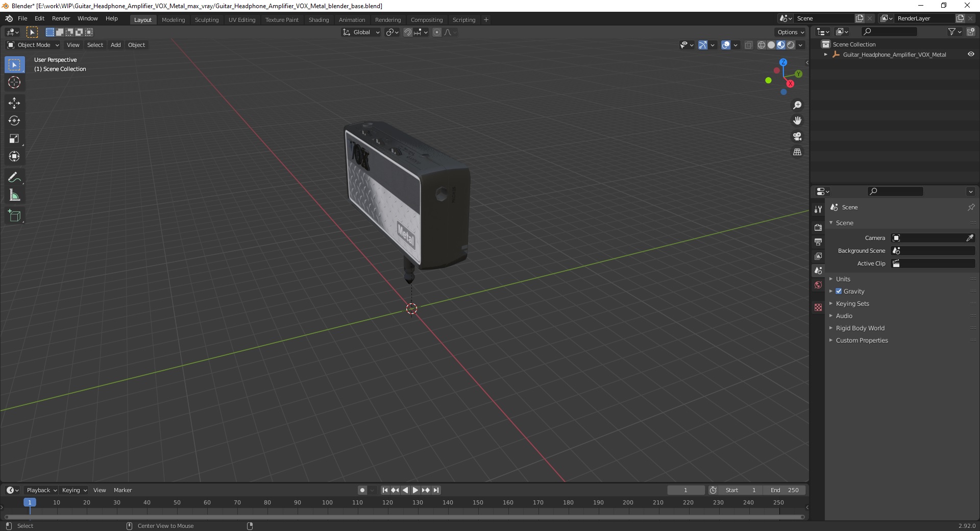Open the Render properties tab

click(818, 227)
